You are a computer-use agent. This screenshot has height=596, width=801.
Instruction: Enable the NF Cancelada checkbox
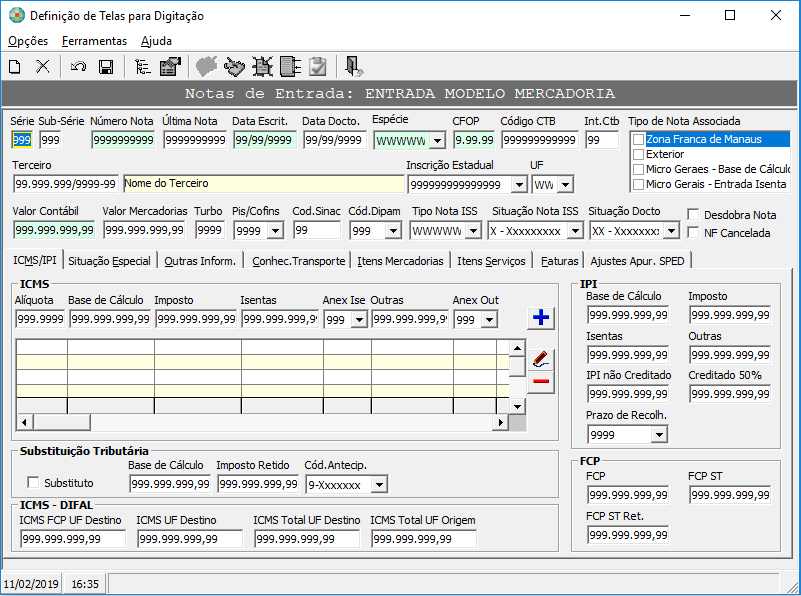click(x=693, y=232)
